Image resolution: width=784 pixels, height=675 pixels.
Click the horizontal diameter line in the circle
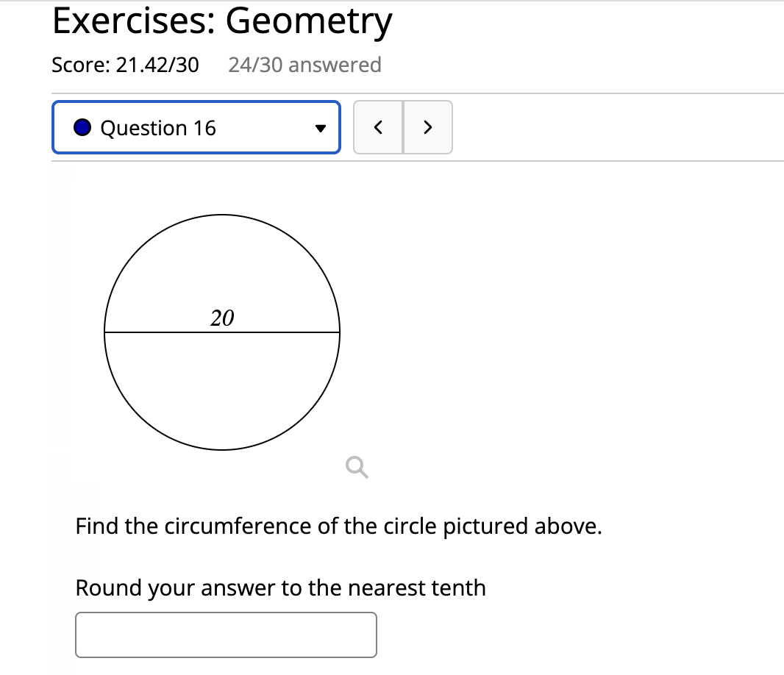tap(279, 332)
